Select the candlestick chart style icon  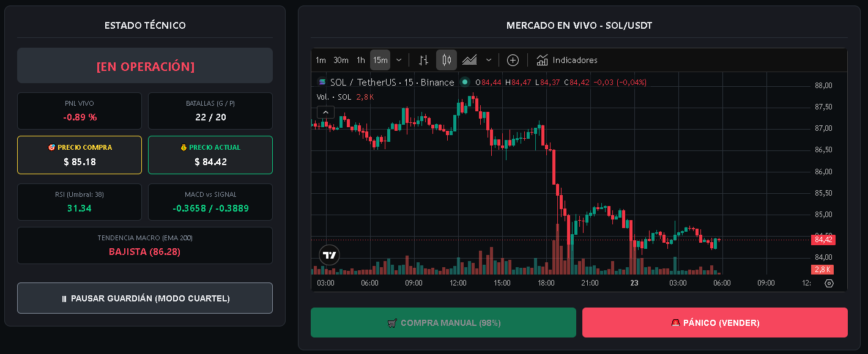tap(447, 60)
